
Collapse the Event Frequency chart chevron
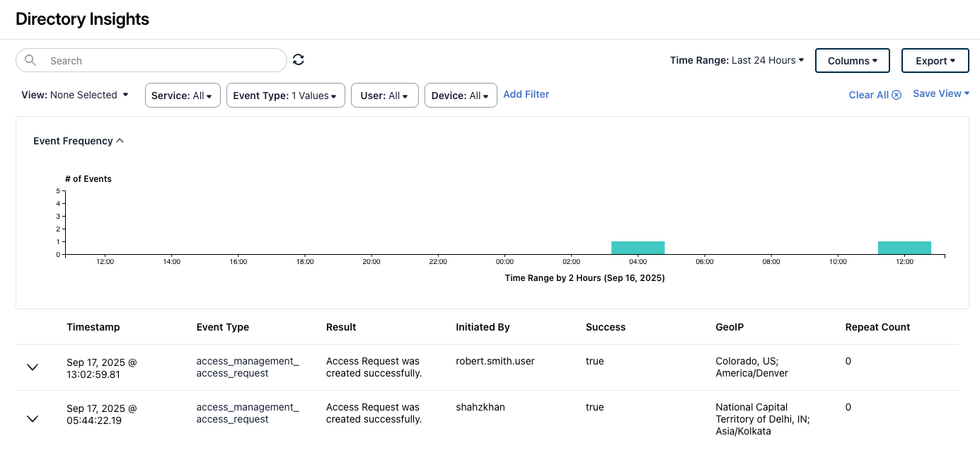coord(120,140)
